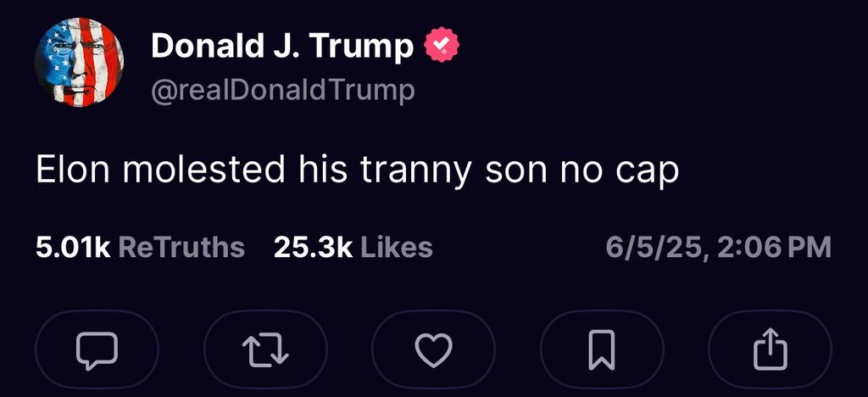Image resolution: width=868 pixels, height=397 pixels.
Task: Select the Likes label
Action: point(397,247)
